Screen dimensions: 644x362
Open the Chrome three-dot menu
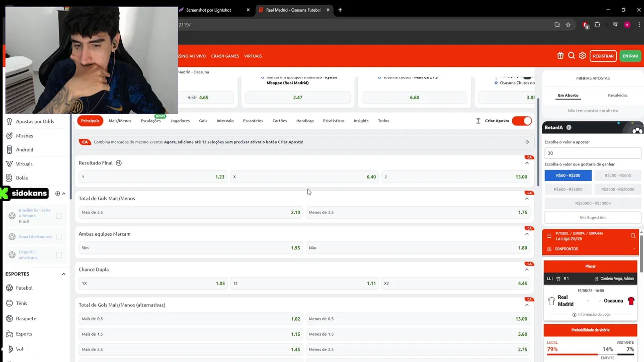point(638,25)
